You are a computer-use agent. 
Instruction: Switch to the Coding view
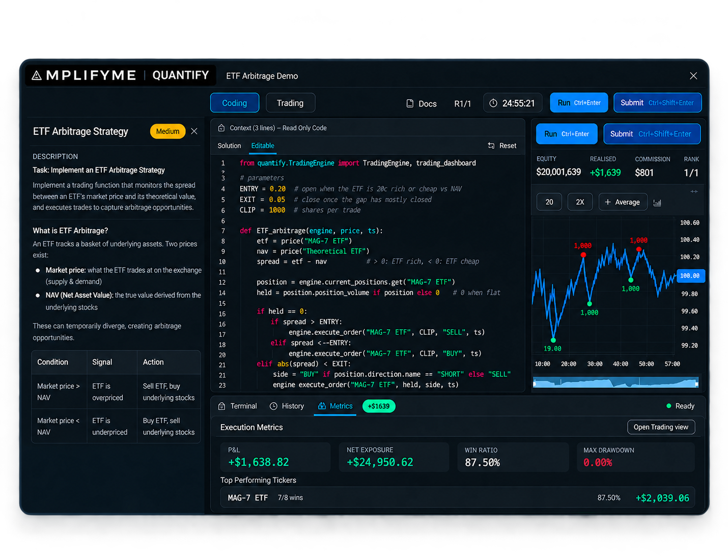click(235, 103)
